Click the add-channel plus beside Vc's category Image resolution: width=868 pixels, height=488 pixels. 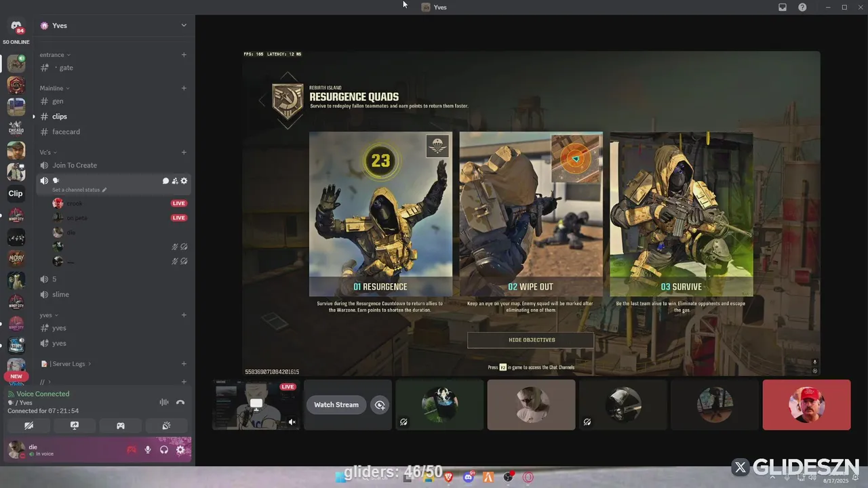(184, 152)
